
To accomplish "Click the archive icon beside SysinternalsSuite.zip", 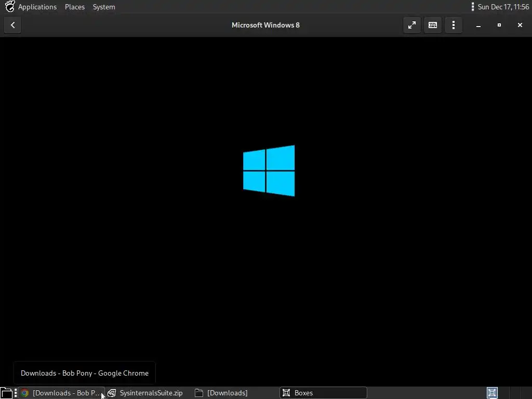I will pyautogui.click(x=112, y=393).
